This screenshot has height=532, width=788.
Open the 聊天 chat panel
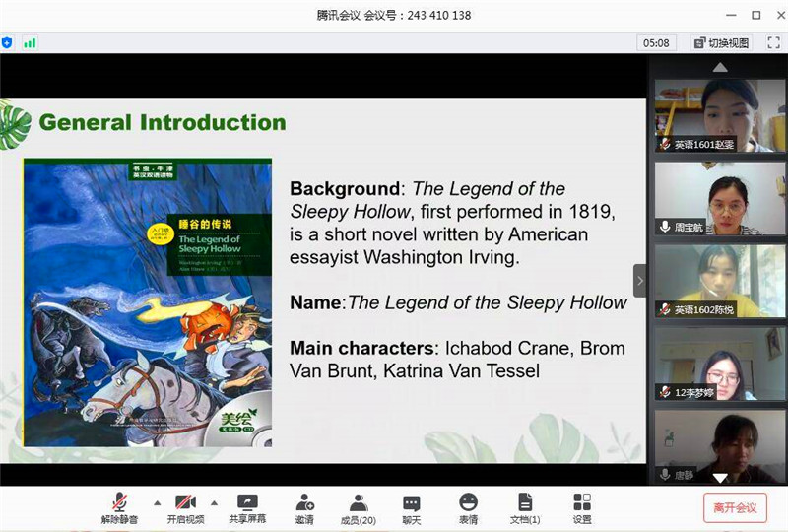tap(412, 507)
